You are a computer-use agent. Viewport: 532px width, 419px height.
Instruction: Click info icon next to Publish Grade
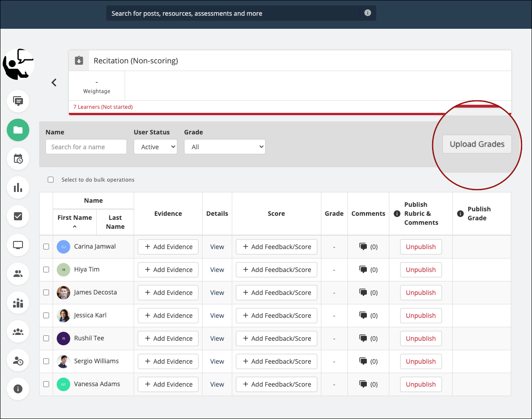pyautogui.click(x=460, y=214)
